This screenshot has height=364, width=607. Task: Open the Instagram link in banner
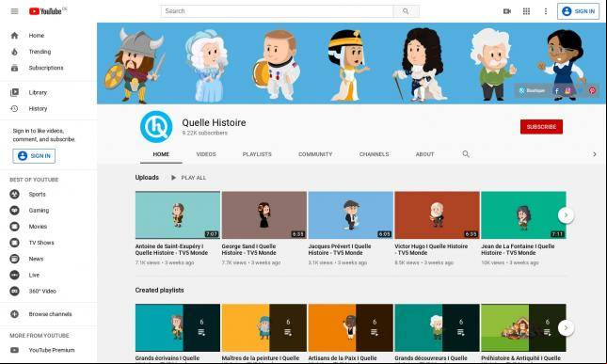click(567, 91)
